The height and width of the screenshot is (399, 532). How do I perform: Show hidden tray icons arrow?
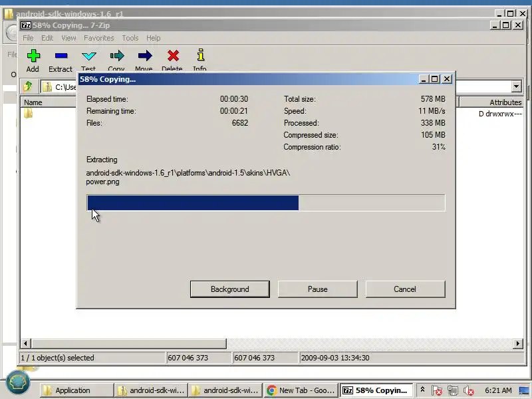click(422, 390)
